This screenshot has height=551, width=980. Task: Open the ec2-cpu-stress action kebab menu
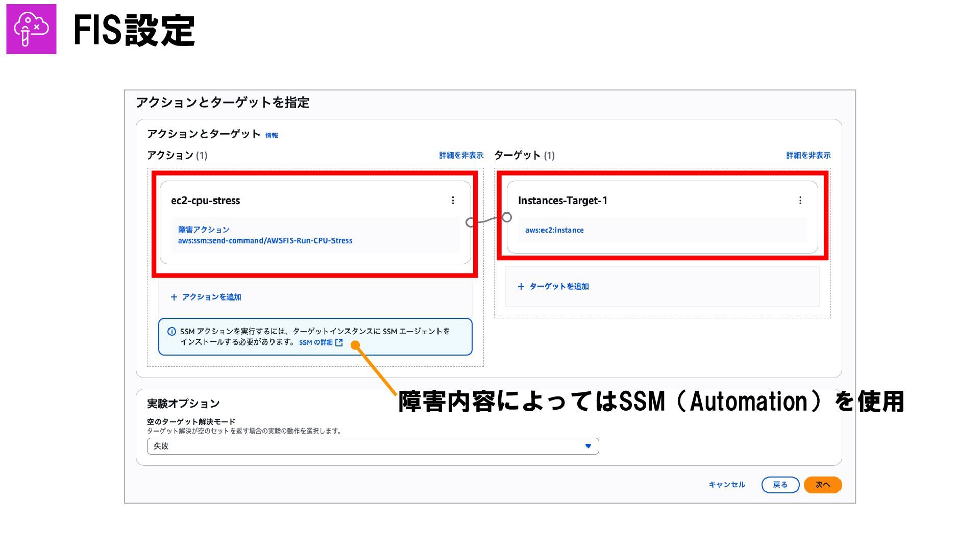click(453, 201)
